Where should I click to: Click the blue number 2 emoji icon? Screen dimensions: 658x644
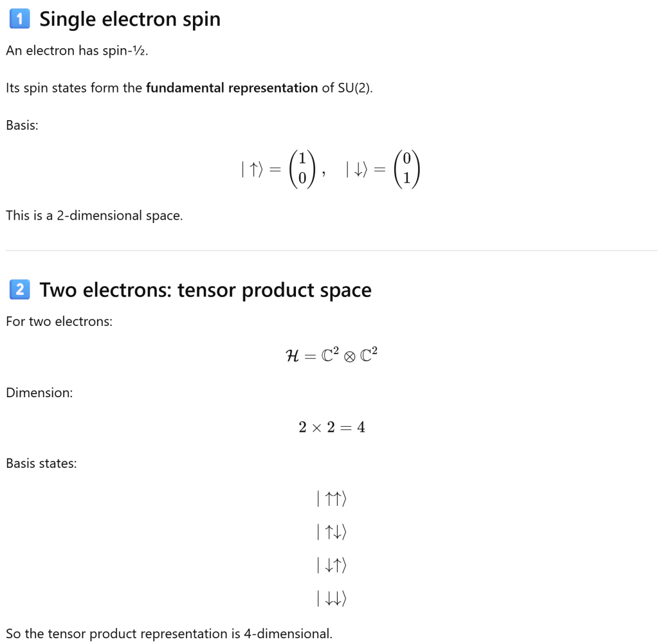[19, 290]
